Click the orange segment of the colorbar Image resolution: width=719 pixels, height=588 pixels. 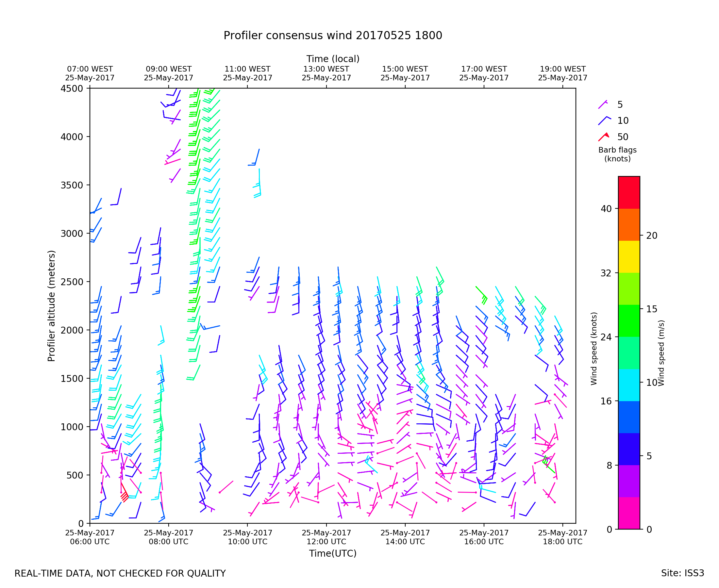(629, 224)
